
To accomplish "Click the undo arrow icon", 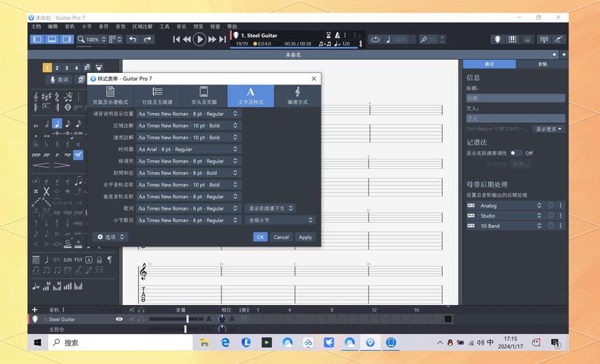I will click(133, 39).
